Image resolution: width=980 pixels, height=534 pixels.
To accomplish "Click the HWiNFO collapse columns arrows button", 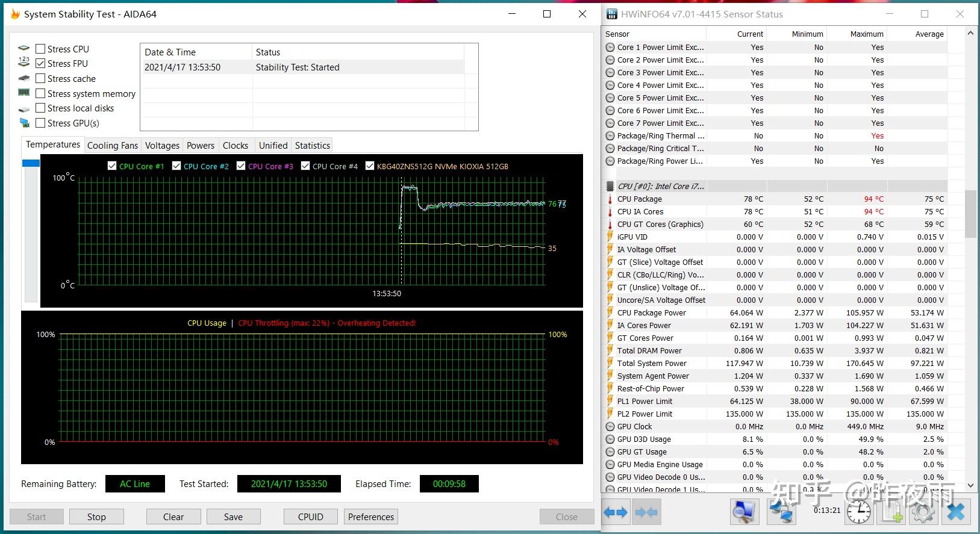I will [x=646, y=512].
